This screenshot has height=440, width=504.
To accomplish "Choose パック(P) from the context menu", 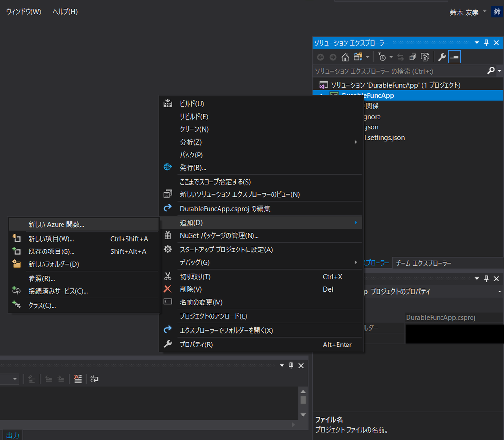I will click(x=261, y=155).
